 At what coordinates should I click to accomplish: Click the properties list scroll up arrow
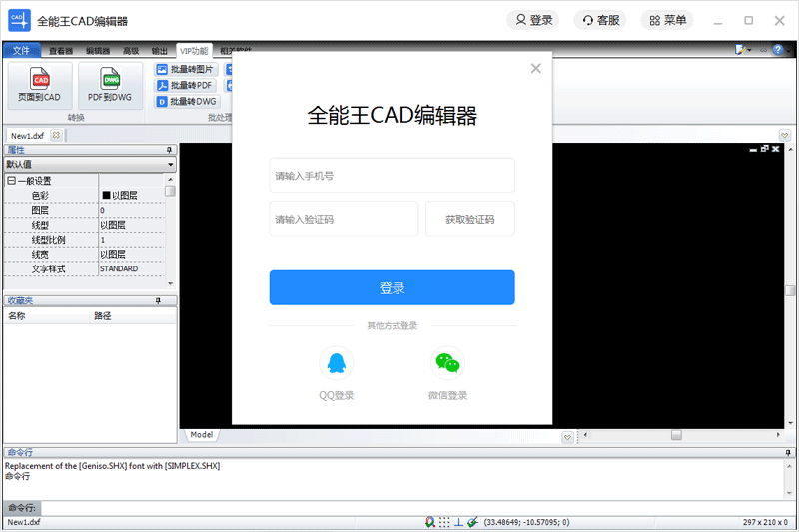pyautogui.click(x=170, y=180)
